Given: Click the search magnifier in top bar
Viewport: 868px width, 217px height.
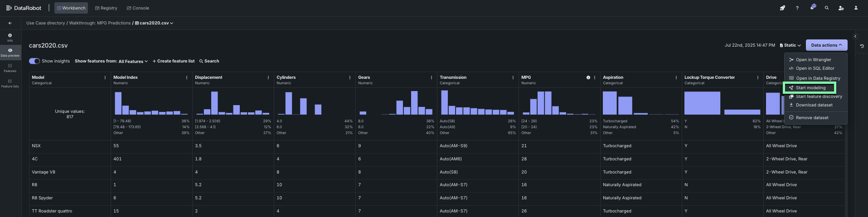Looking at the screenshot, I should pyautogui.click(x=827, y=8).
